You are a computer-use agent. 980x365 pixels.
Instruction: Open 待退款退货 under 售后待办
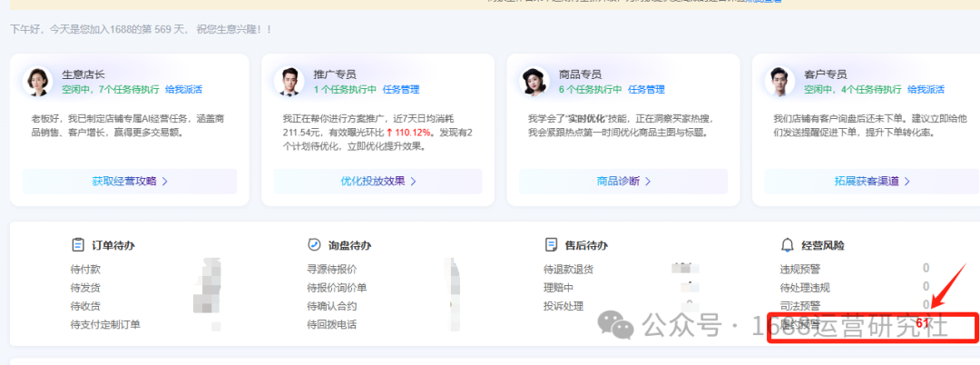coord(569,270)
